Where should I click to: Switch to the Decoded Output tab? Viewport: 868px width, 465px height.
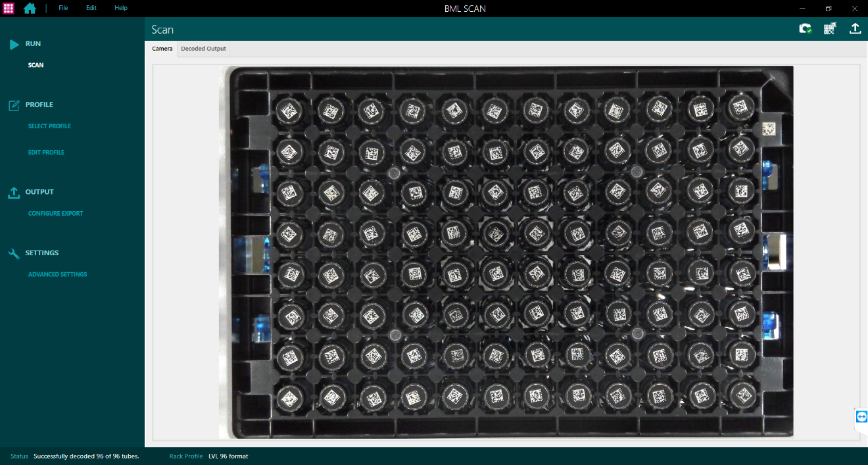pyautogui.click(x=203, y=49)
